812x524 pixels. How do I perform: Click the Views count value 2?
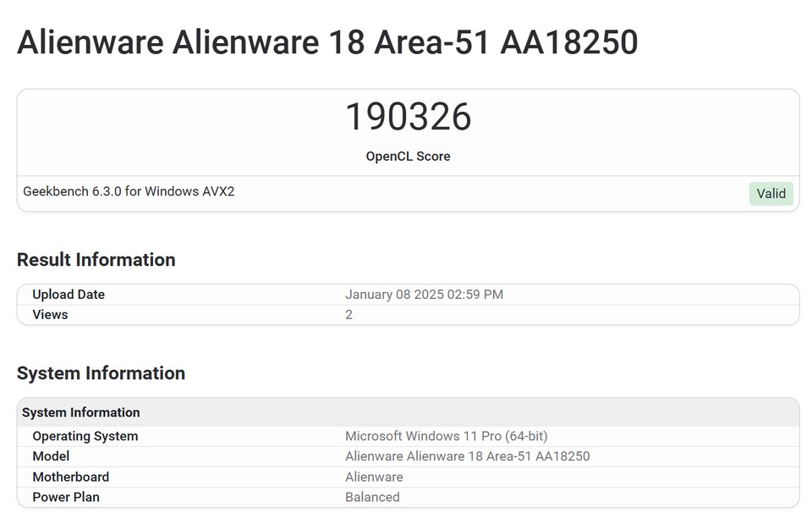(349, 315)
